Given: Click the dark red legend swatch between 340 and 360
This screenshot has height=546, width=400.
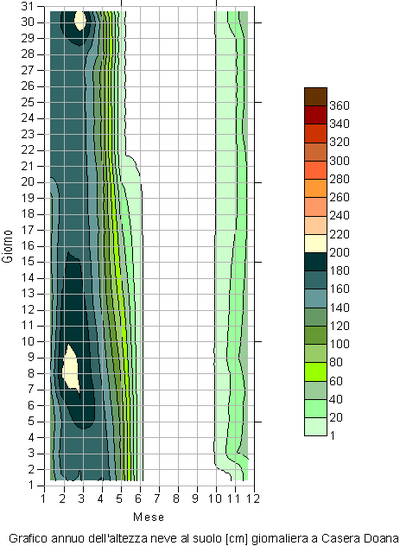Looking at the screenshot, I should [x=315, y=115].
